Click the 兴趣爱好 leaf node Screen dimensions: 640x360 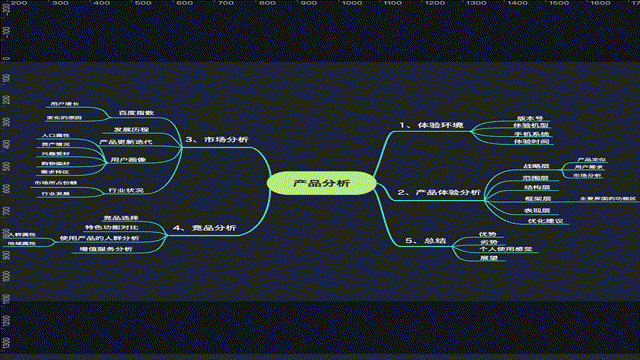point(56,154)
